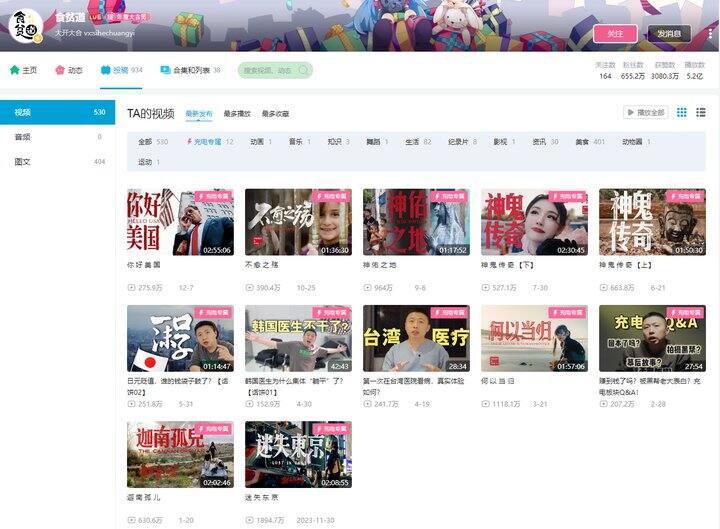Filter by 影视 category
This screenshot has height=529, width=720.
tap(504, 142)
